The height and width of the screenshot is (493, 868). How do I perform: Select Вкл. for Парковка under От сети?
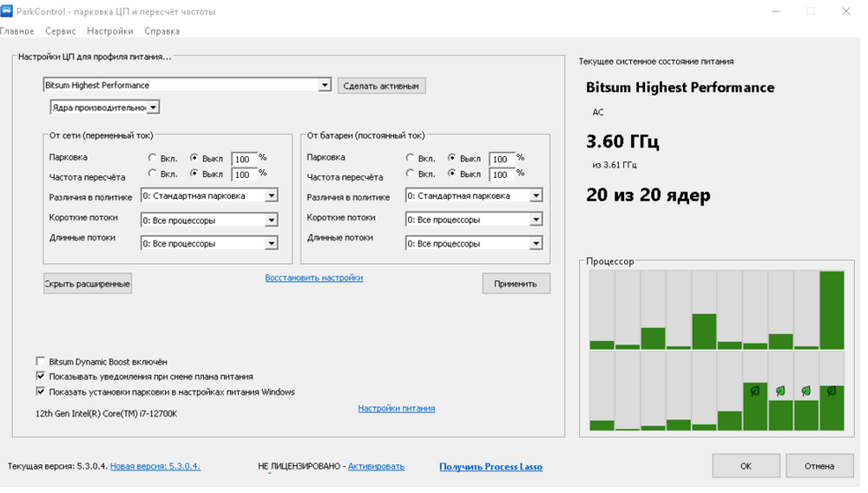152,158
